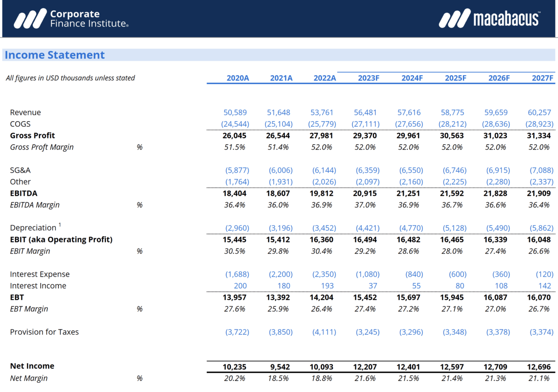
Task: Click the Interest Expense label
Action: (40, 274)
